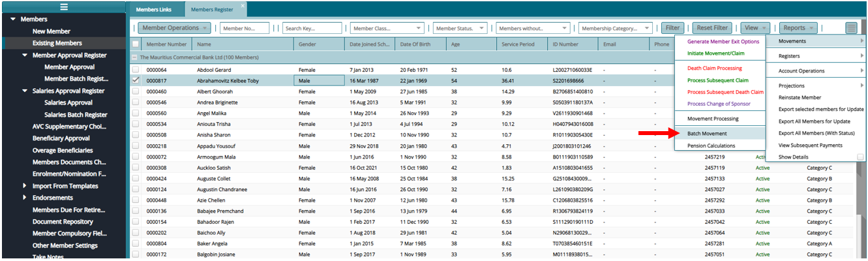This screenshot has width=868, height=261.
Task: Uncheck the Abrahamovitz Kelbee Toby row
Action: tap(136, 80)
